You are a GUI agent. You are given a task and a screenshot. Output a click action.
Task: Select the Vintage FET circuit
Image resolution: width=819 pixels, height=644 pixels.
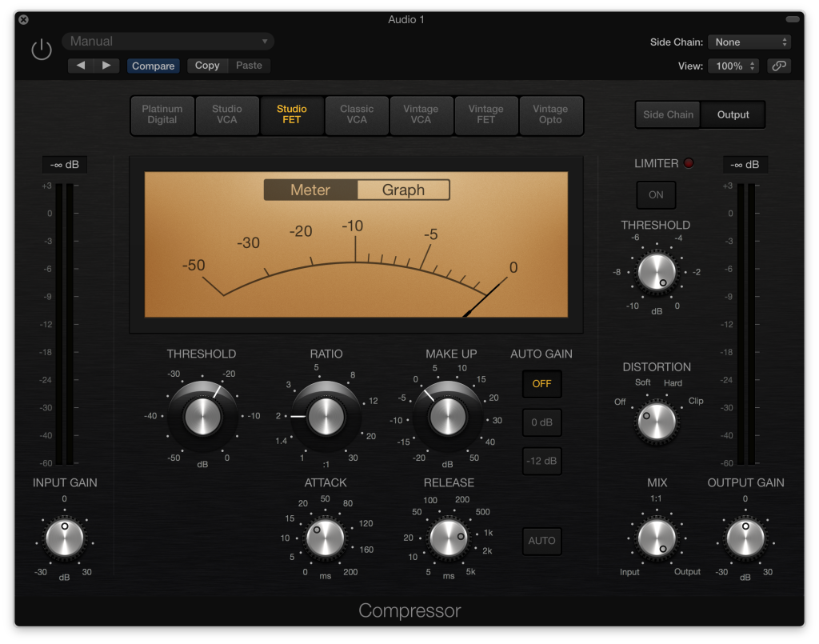point(485,115)
